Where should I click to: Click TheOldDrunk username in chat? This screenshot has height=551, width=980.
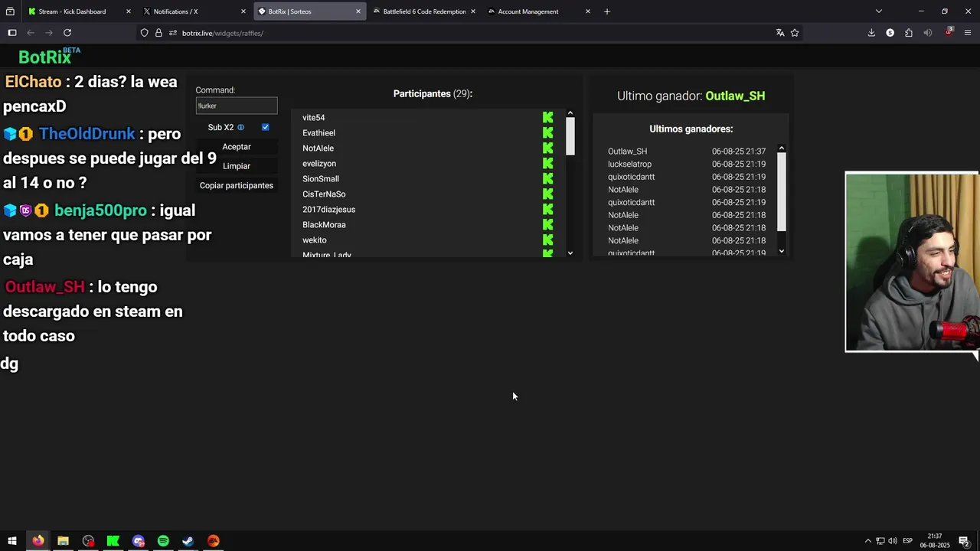(x=87, y=134)
